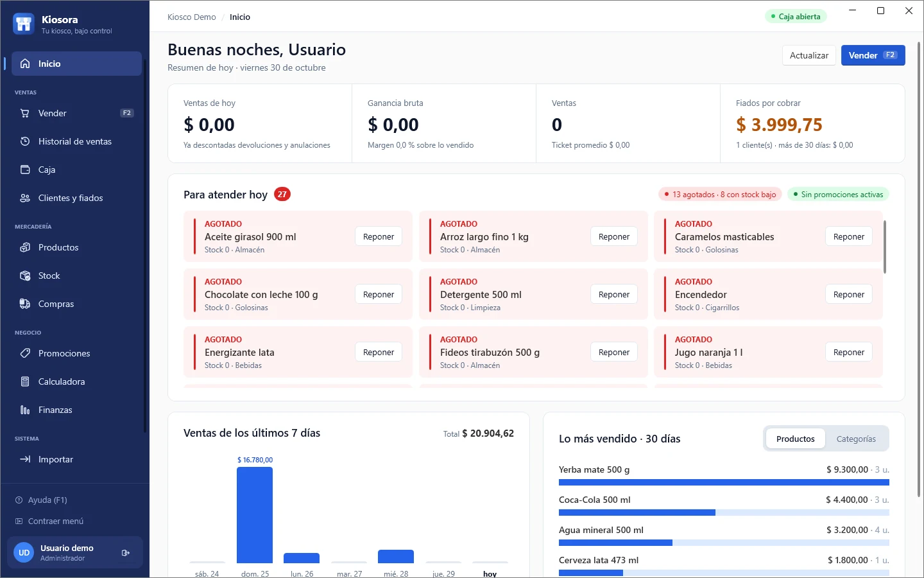
Task: Restock Caramelos masticables with Reponer
Action: 849,236
